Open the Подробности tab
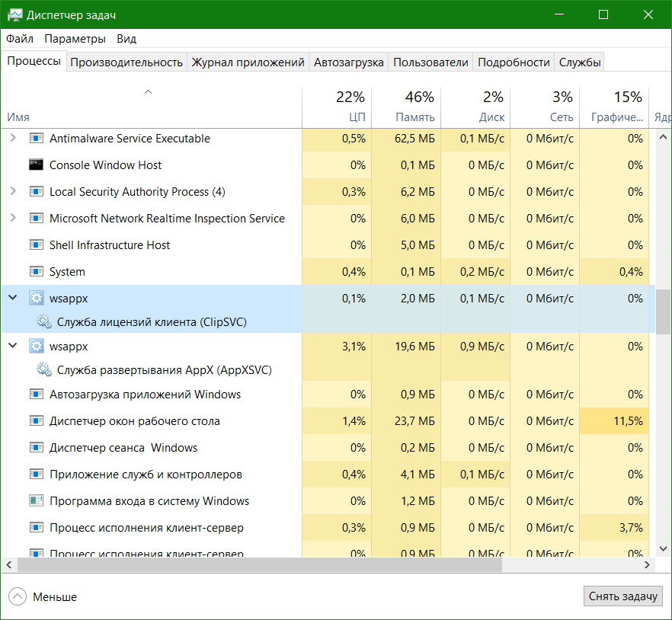The height and width of the screenshot is (620, 672). click(514, 62)
